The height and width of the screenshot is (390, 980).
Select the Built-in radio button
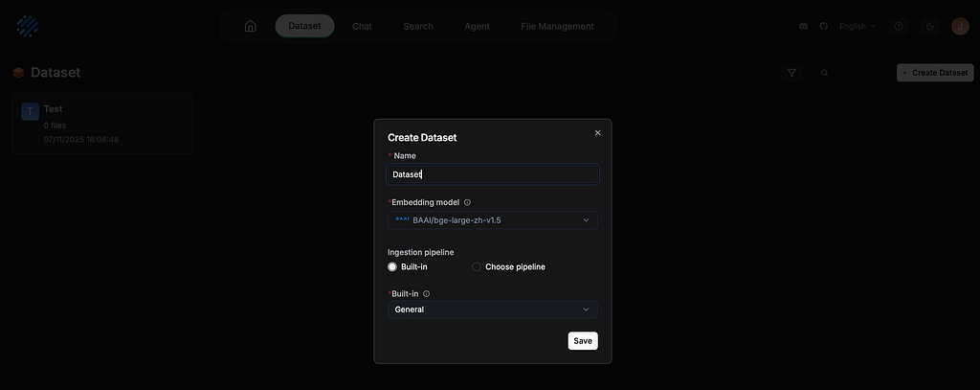pyautogui.click(x=392, y=266)
